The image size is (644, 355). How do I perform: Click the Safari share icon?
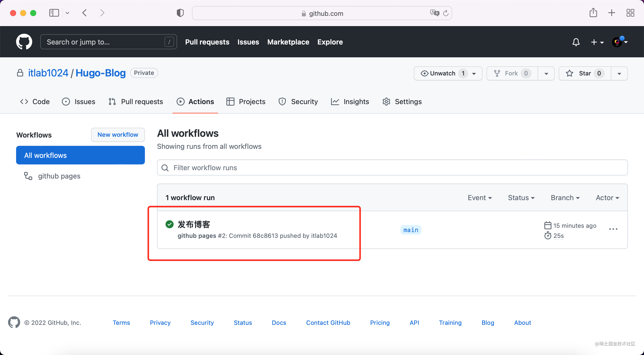593,13
